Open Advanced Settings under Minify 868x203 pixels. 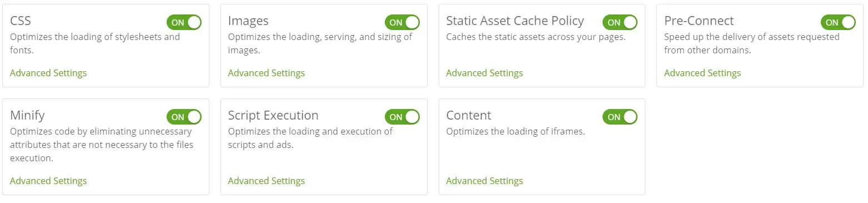click(x=48, y=181)
